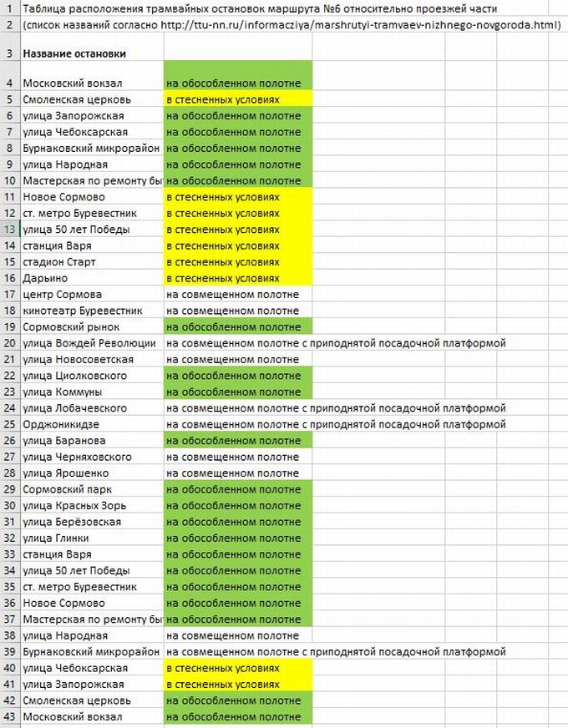Screen dimensions: 568x728
Task: Select 'улица Лобачевского' cell
Action: point(92,408)
